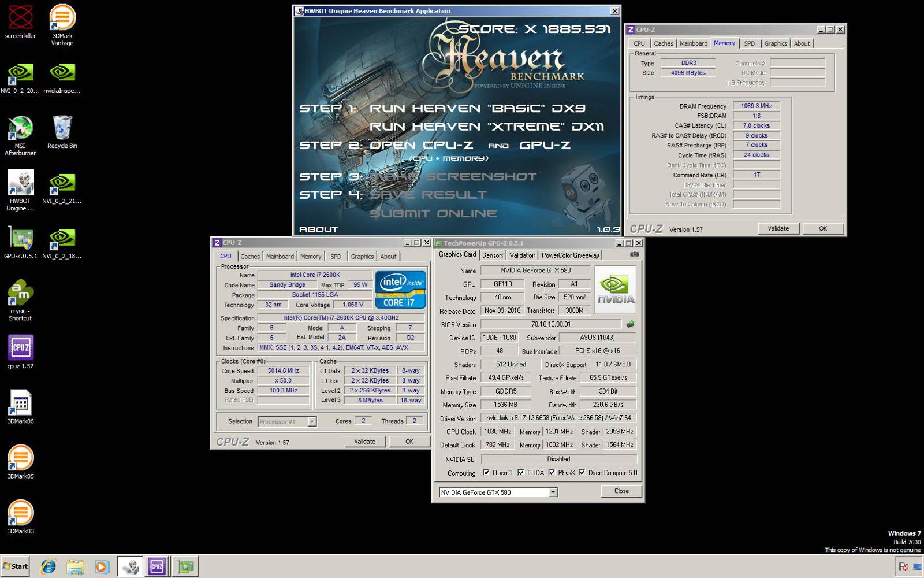Toggle the CUDA checkbox in GPU-Z
The image size is (924, 578).
[521, 473]
